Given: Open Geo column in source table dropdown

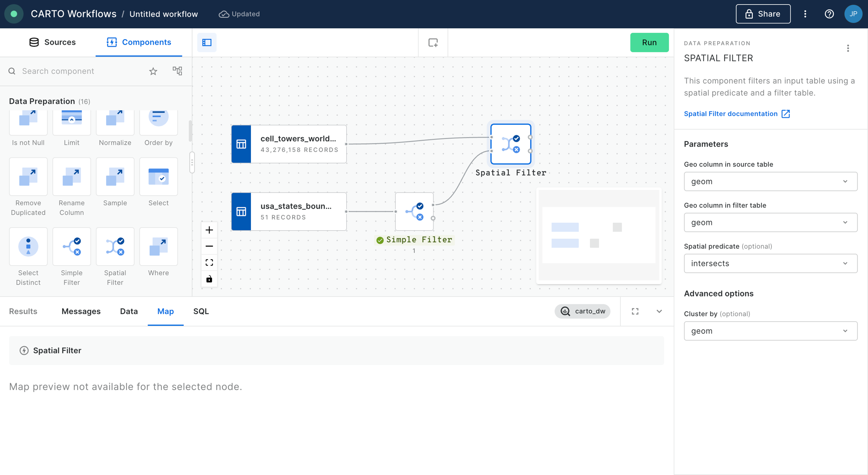Looking at the screenshot, I should pos(770,182).
